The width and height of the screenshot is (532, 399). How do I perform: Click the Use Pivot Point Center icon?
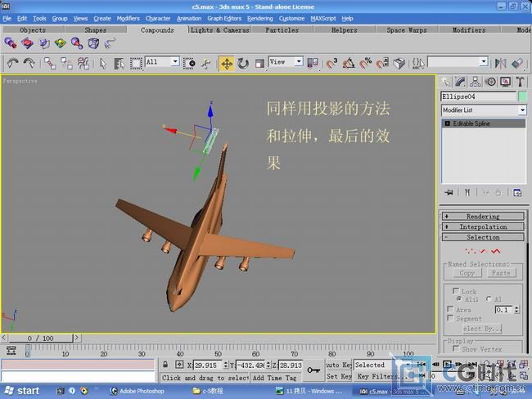click(x=313, y=63)
